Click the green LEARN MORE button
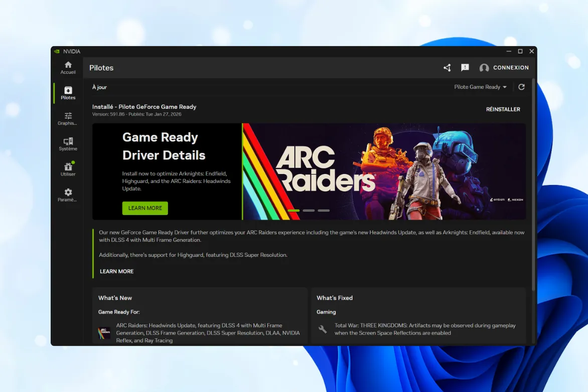The height and width of the screenshot is (392, 588). (x=145, y=208)
